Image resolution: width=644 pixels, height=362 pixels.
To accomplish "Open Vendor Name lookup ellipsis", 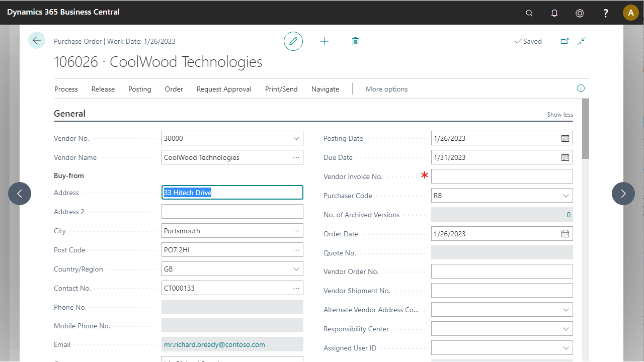I will pyautogui.click(x=296, y=157).
